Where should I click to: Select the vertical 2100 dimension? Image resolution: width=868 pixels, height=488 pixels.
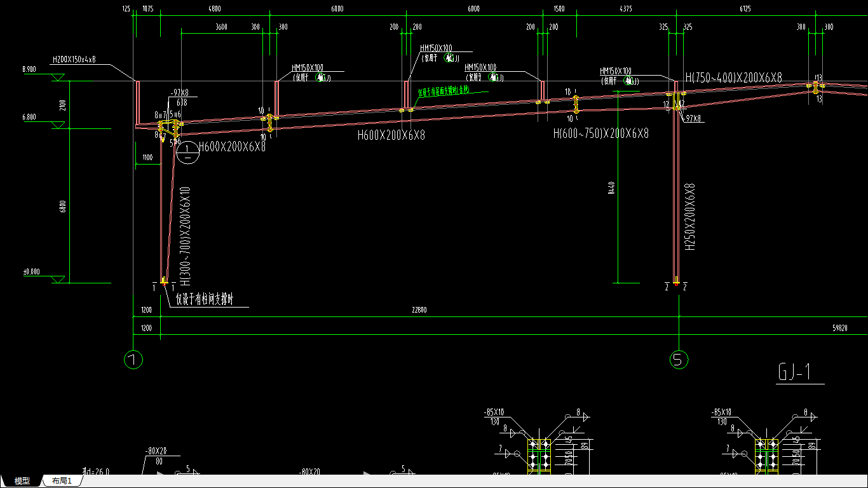click(62, 105)
